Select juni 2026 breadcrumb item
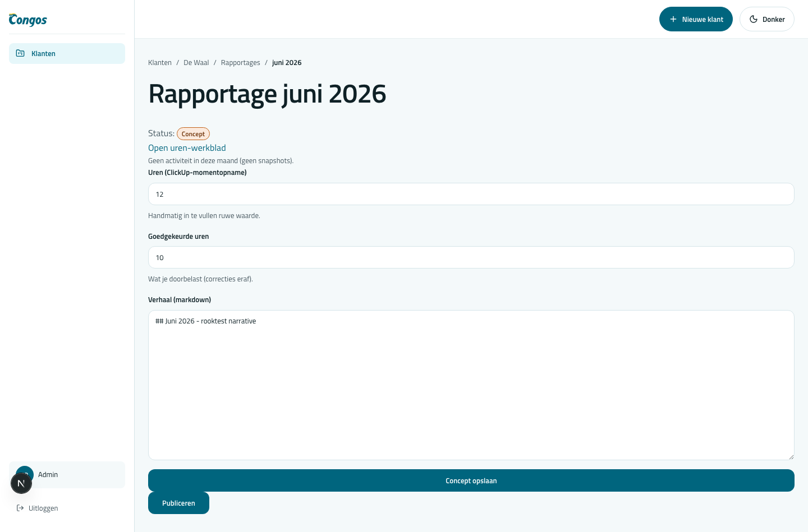The width and height of the screenshot is (808, 532). (x=287, y=63)
